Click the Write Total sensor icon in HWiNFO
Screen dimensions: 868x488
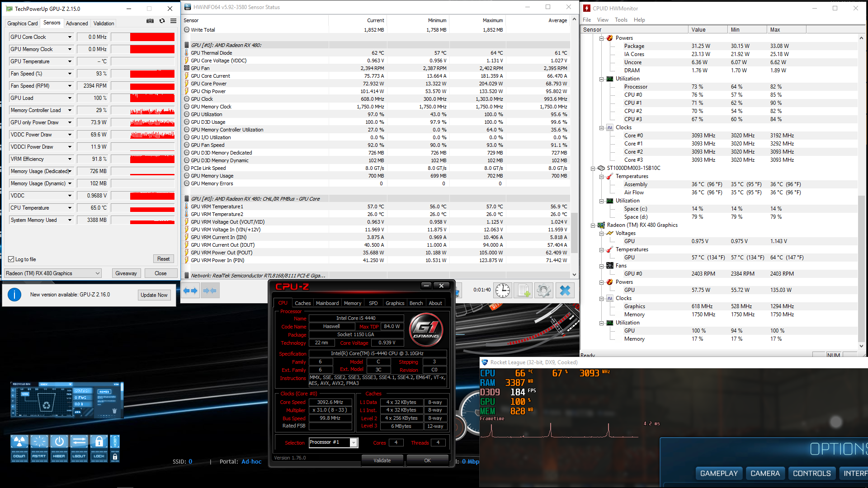tap(187, 30)
